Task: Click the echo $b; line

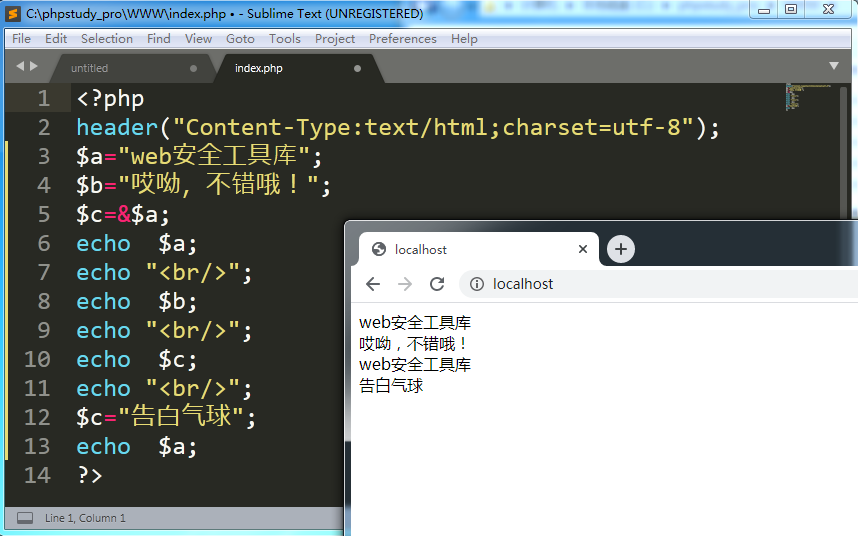Action: pos(136,301)
